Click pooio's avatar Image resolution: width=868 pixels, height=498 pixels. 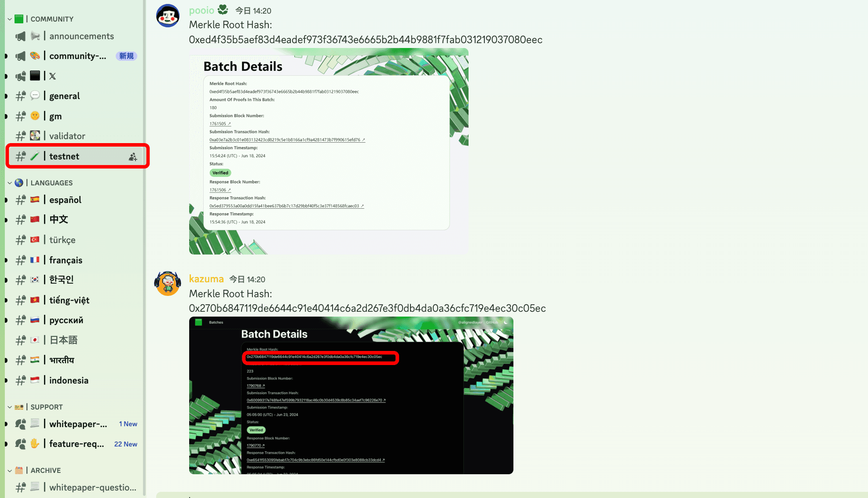coord(168,16)
